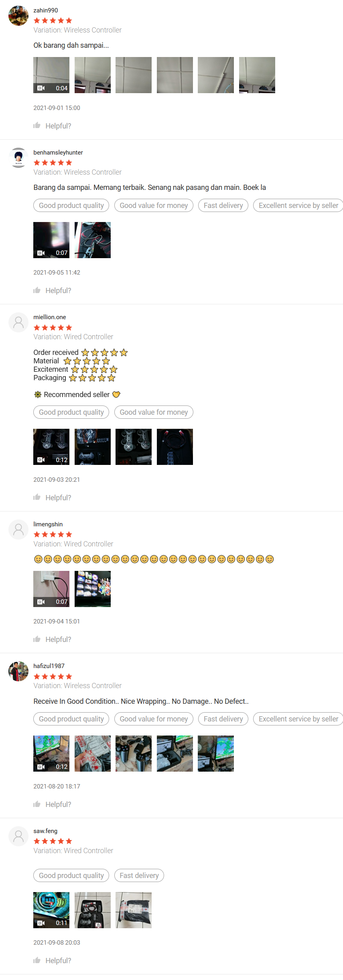This screenshot has height=980, width=343.
Task: Click thumbs-up icon under hafizul1987's review
Action: coord(37,804)
